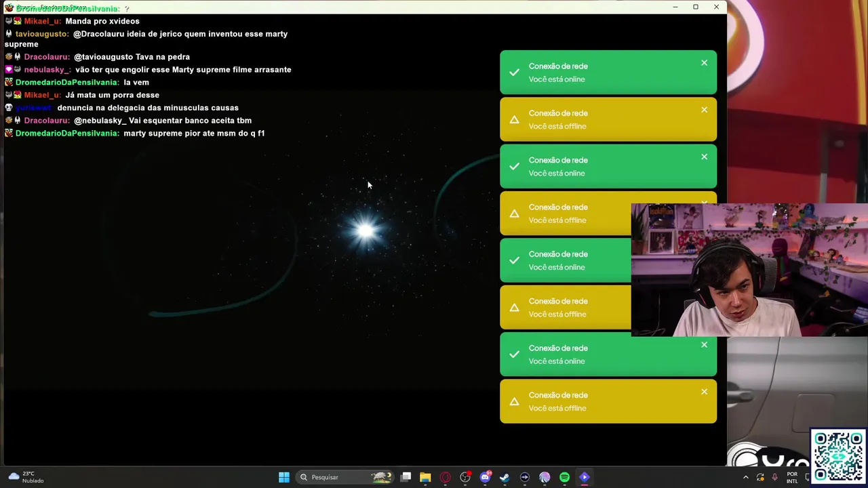Click checkmark icon in second online notification
Viewport: 868px width, 488px height.
click(514, 166)
